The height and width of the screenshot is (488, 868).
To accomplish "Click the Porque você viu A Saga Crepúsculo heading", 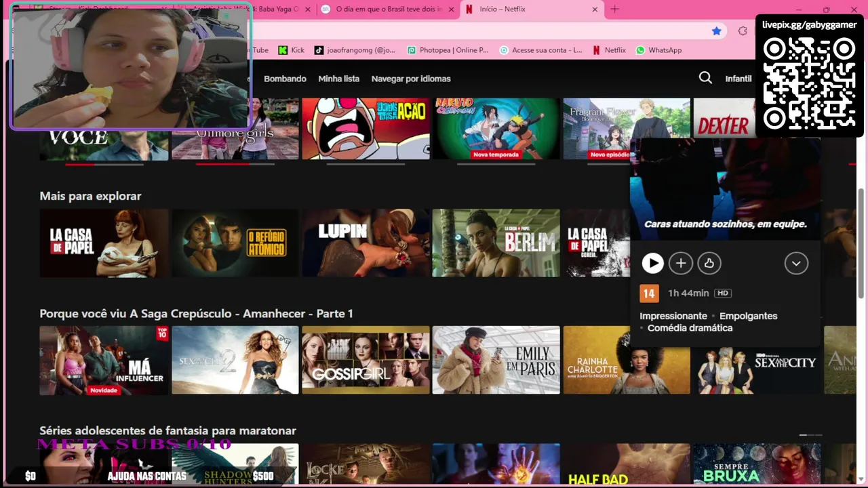I will tap(196, 314).
